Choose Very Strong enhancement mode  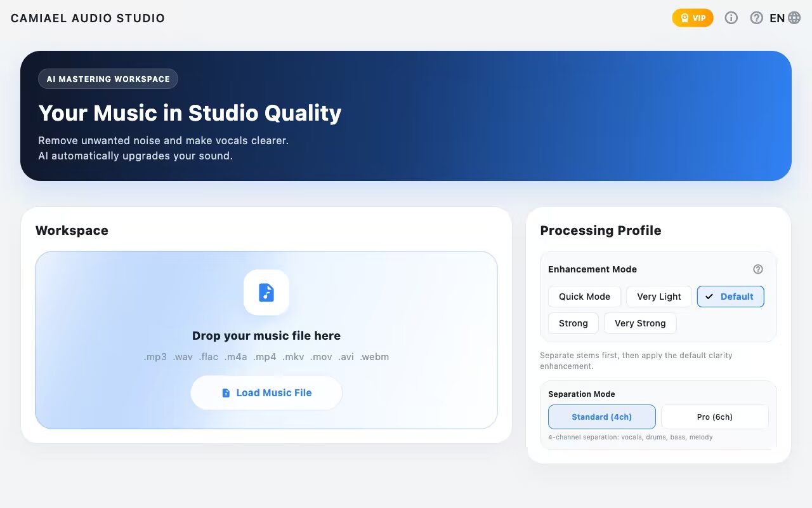pos(640,323)
